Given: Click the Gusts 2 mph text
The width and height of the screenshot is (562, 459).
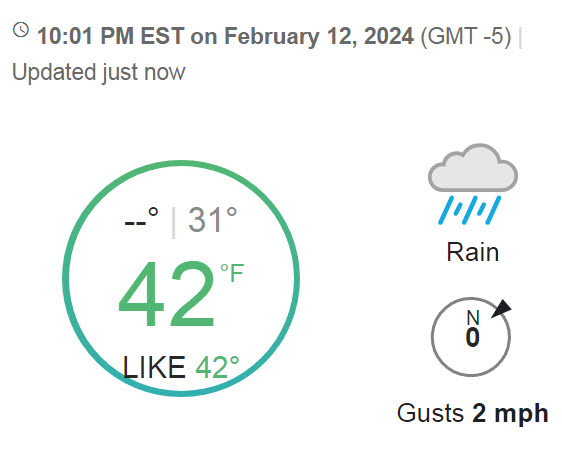Looking at the screenshot, I should [x=472, y=413].
